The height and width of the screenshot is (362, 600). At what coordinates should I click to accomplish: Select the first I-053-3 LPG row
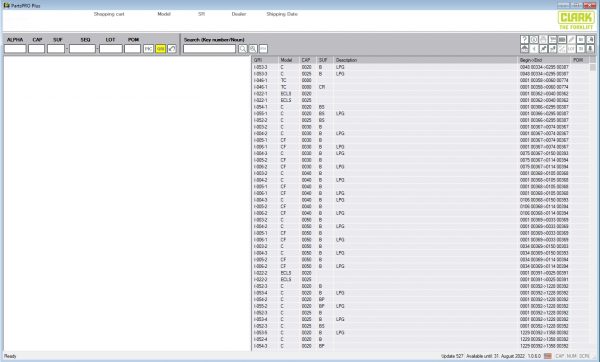pos(420,67)
